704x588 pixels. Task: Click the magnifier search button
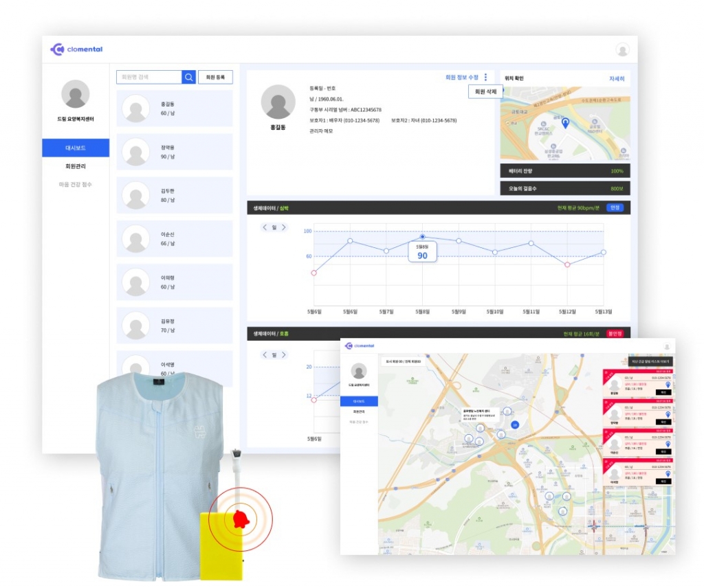[188, 77]
